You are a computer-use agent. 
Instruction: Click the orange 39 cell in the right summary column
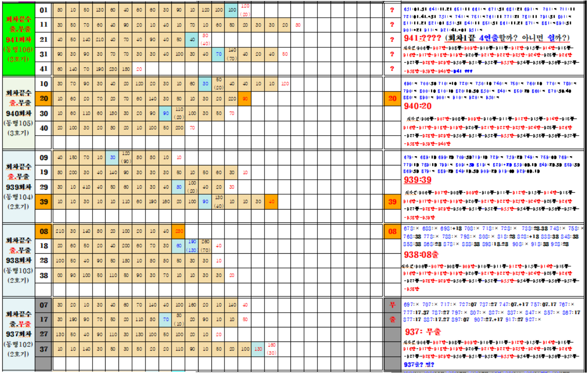pyautogui.click(x=392, y=202)
